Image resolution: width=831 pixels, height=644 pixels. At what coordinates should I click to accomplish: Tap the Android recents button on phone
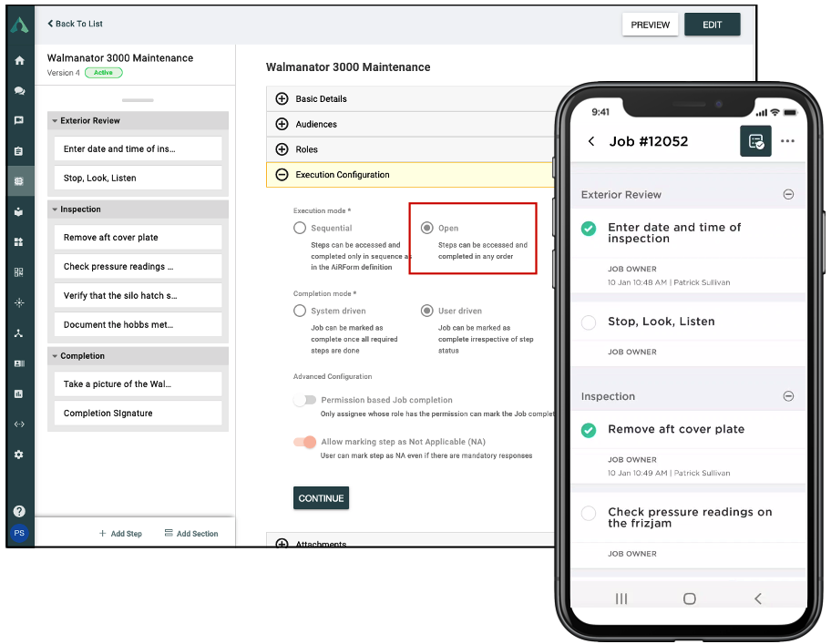coord(621,598)
